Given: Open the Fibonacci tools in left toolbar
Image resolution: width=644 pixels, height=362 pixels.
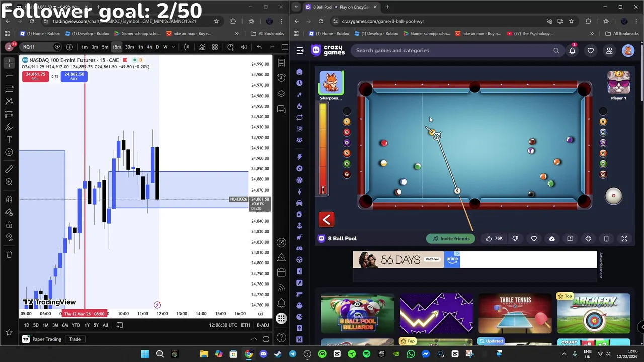Looking at the screenshot, I should click(9, 88).
